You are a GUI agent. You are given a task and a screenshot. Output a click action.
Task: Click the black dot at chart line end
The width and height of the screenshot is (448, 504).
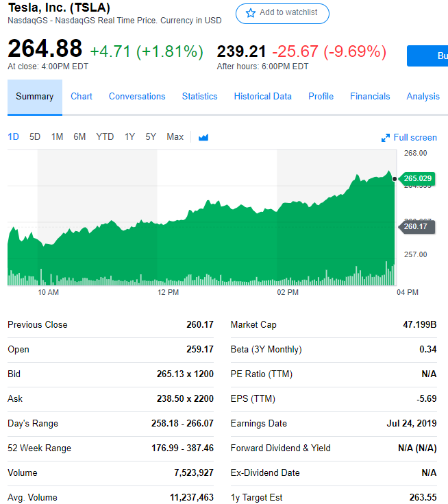pyautogui.click(x=395, y=179)
